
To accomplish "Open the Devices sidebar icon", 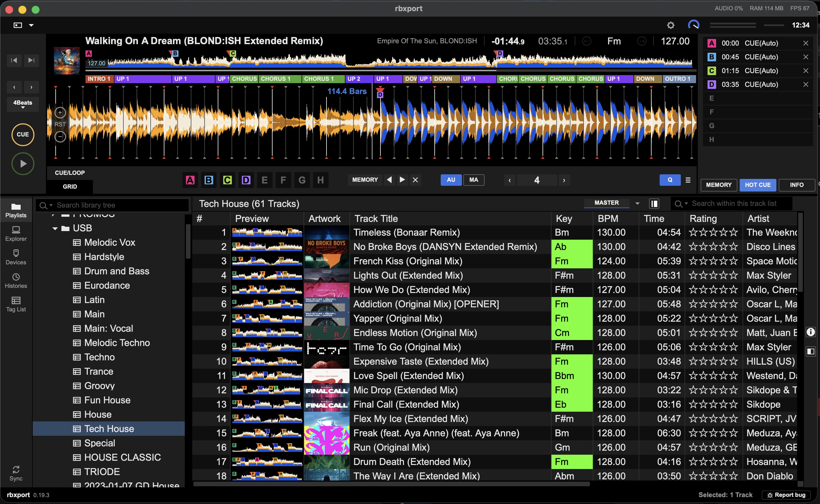I will (16, 257).
